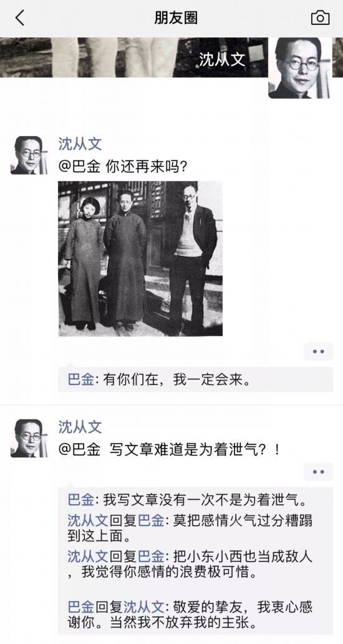Tap the 沈从文 name on cover banner
343x644 pixels.
click(x=222, y=59)
